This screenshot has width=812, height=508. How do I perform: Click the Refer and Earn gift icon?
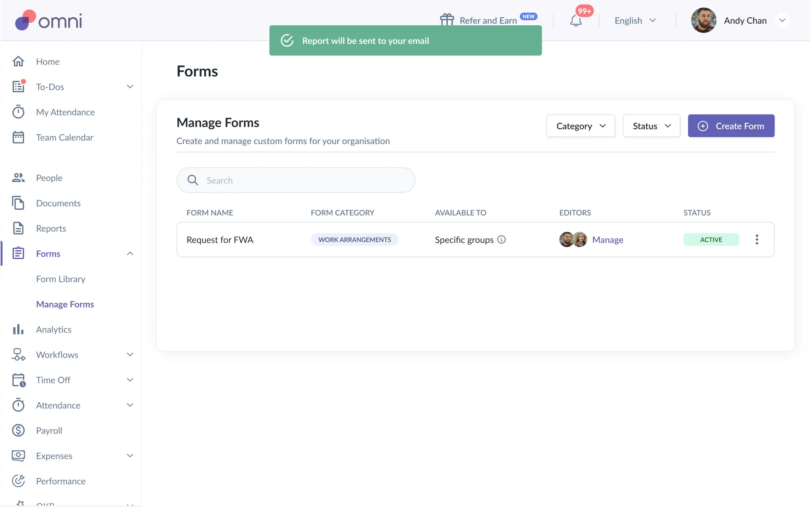(447, 19)
